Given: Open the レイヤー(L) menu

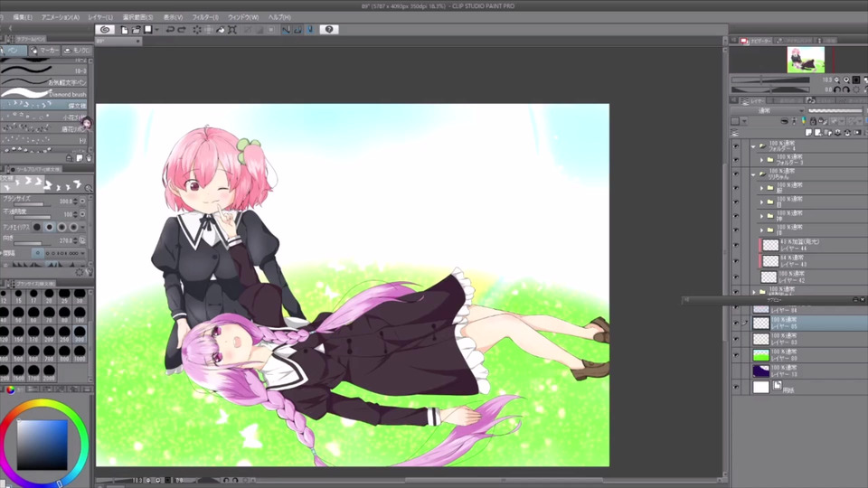Looking at the screenshot, I should (100, 17).
